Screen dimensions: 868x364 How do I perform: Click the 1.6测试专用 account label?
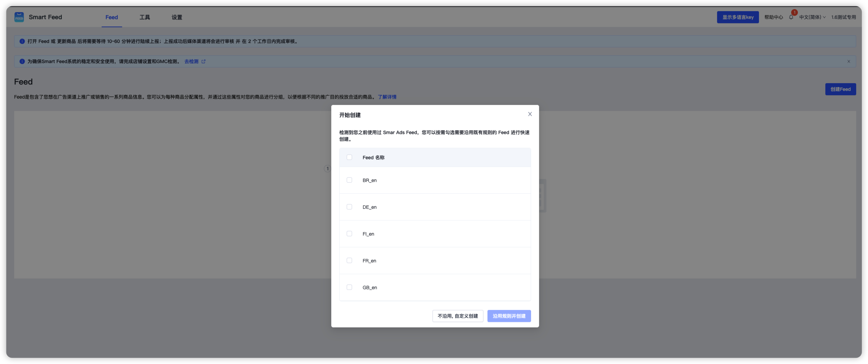tap(843, 17)
